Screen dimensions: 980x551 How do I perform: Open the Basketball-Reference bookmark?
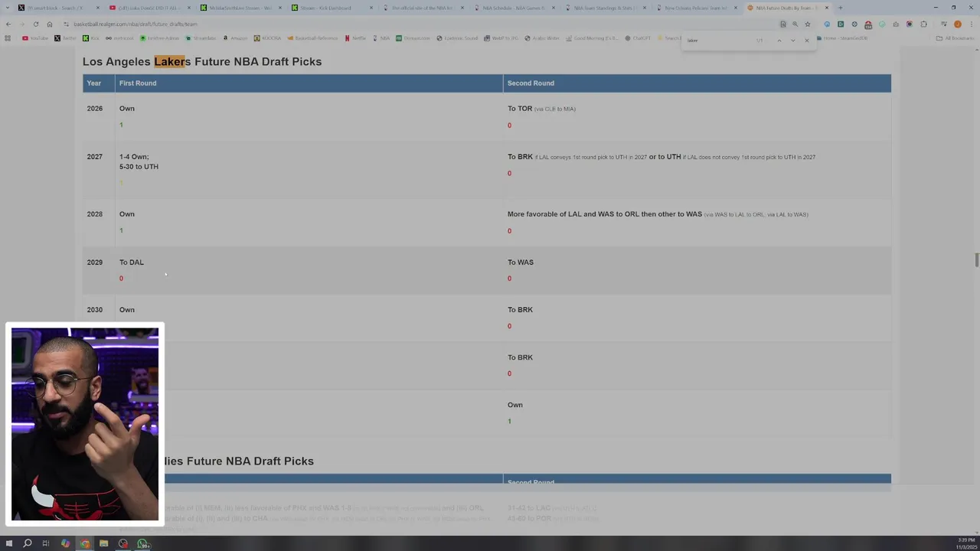pyautogui.click(x=312, y=38)
